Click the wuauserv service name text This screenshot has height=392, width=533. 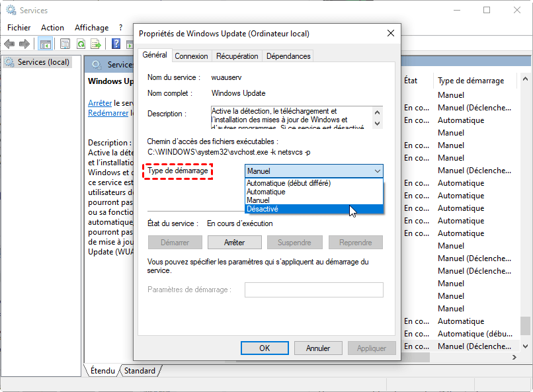[226, 77]
